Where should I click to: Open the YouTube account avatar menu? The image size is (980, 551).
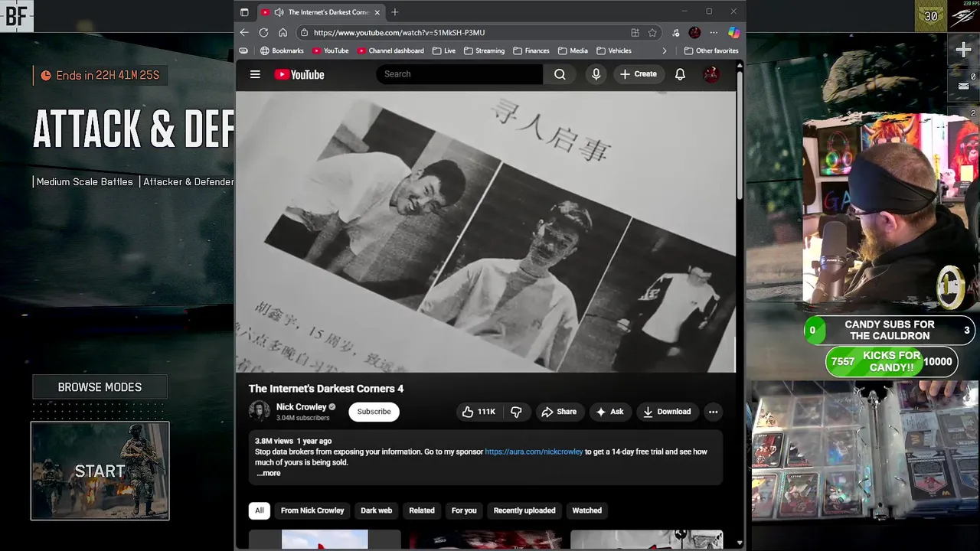[x=711, y=74]
